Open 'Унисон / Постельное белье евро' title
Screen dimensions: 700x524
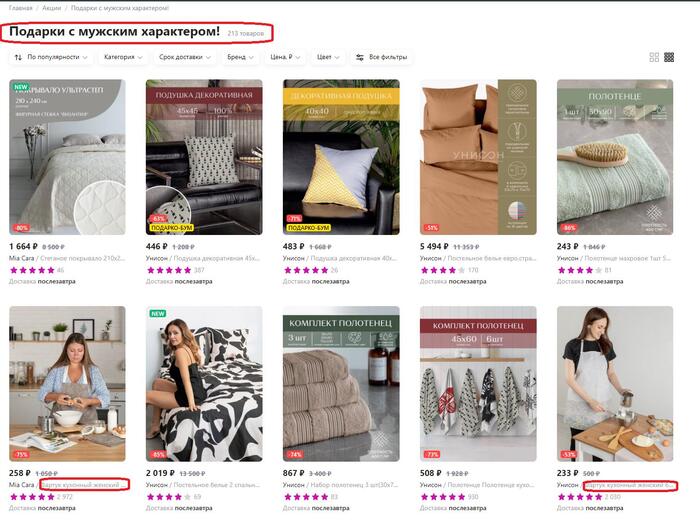pos(478,258)
